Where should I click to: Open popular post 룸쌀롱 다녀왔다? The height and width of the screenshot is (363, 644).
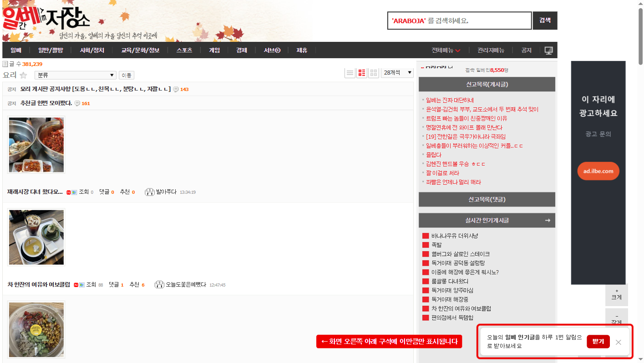point(450,281)
